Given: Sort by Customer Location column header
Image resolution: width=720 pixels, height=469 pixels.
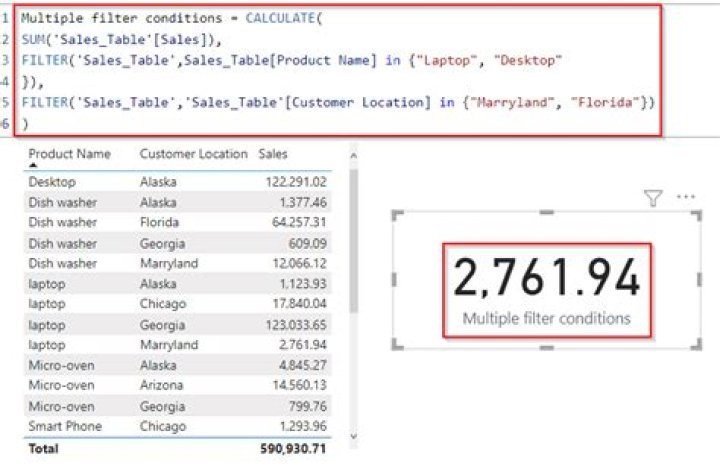Looking at the screenshot, I should point(193,154).
